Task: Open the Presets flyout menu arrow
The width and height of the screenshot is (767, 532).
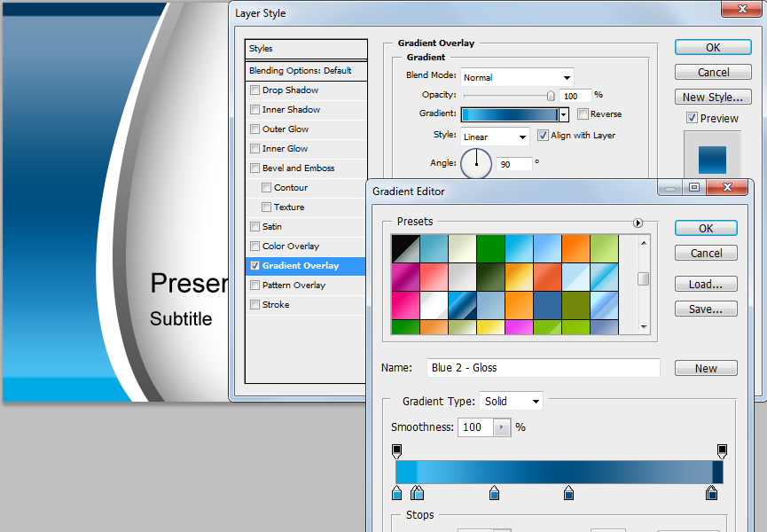Action: (x=638, y=223)
